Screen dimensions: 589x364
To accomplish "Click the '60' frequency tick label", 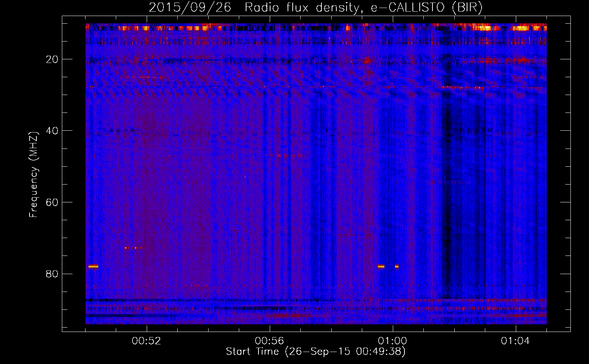I will click(52, 202).
